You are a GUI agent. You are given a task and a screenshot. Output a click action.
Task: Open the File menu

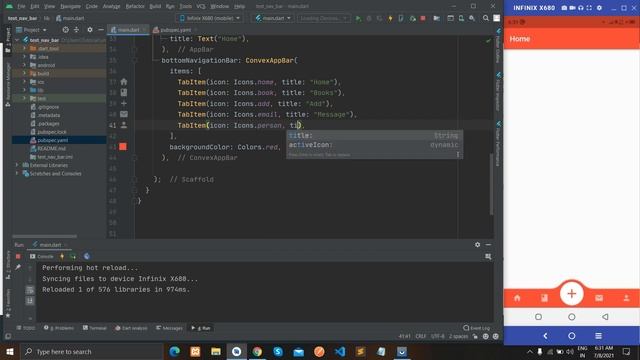pyautogui.click(x=21, y=7)
